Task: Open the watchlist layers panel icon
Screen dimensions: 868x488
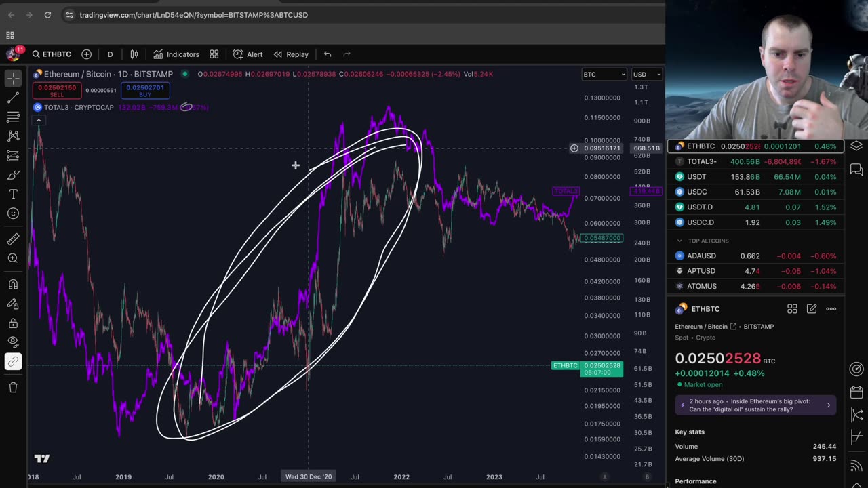Action: coord(856,146)
